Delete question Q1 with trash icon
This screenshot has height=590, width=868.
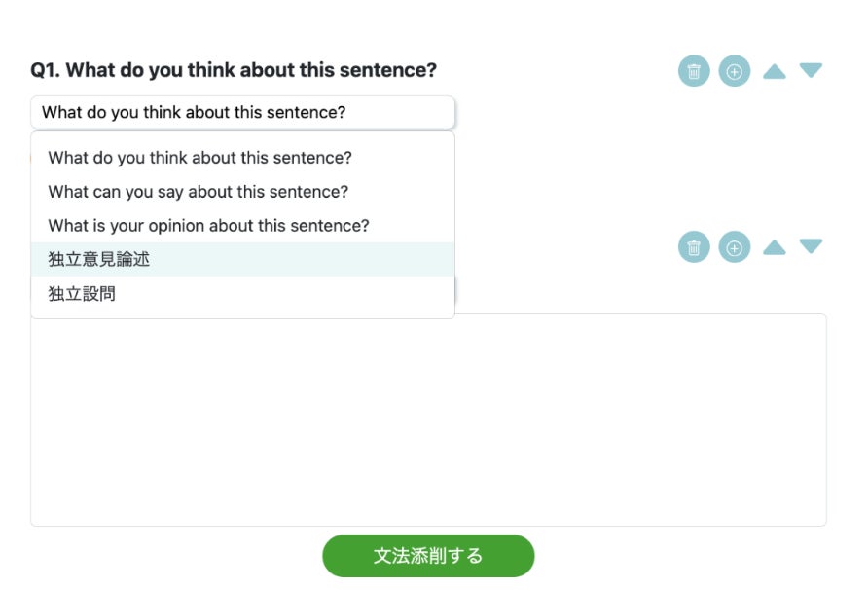(694, 71)
